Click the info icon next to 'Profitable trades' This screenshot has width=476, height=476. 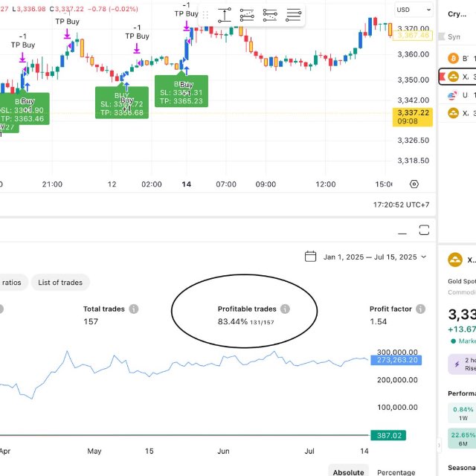coord(285,309)
